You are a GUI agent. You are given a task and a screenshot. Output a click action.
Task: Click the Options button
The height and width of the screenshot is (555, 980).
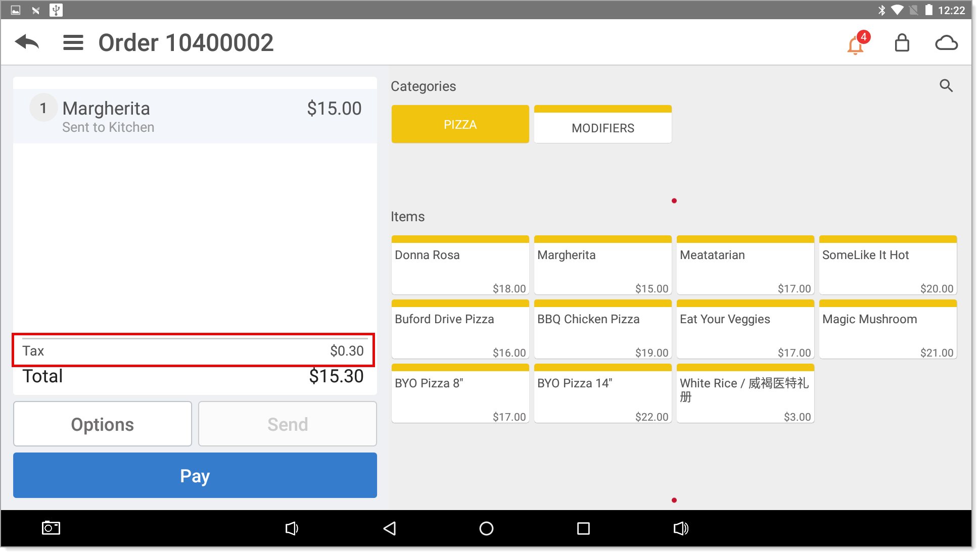click(103, 424)
